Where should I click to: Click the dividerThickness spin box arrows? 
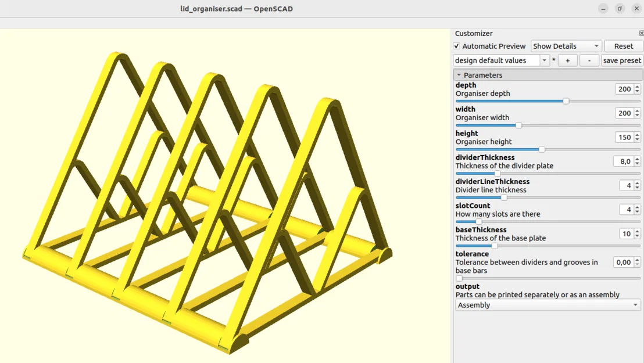(638, 162)
